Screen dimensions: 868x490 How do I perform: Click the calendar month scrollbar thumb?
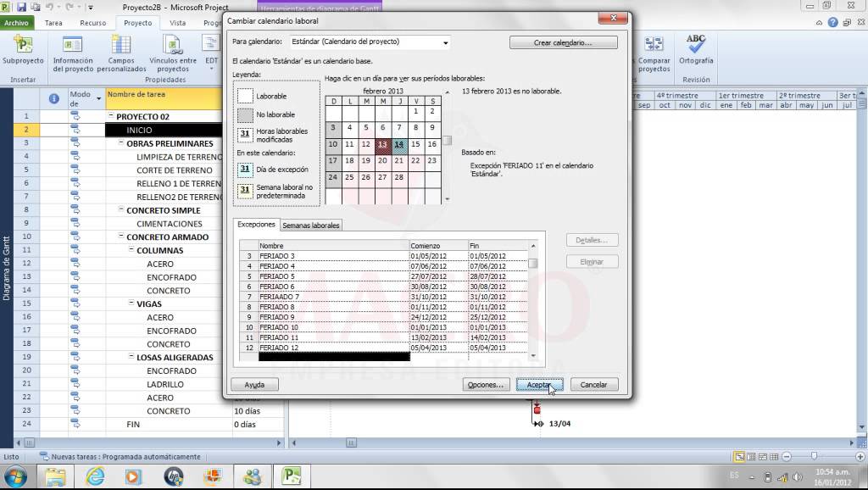448,141
